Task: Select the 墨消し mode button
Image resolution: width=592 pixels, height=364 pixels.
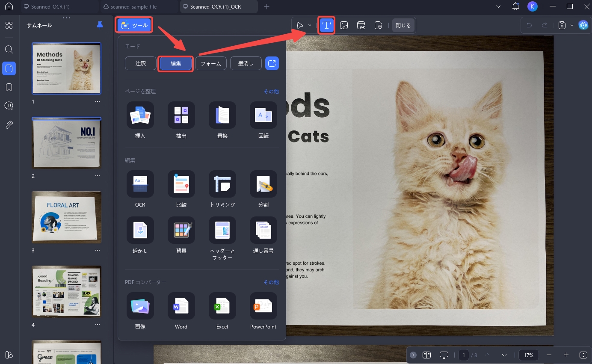Action: point(246,63)
